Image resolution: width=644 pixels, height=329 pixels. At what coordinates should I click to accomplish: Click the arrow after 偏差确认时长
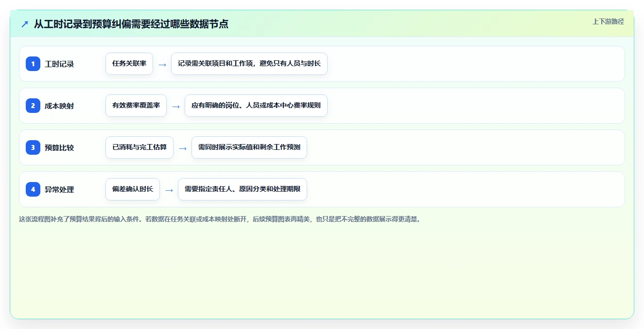pos(169,190)
